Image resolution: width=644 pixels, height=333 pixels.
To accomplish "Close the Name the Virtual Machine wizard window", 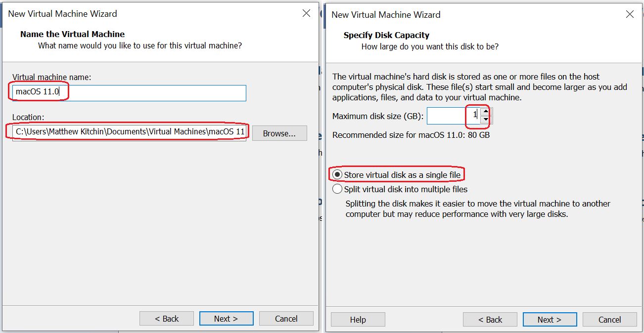I will coord(307,13).
